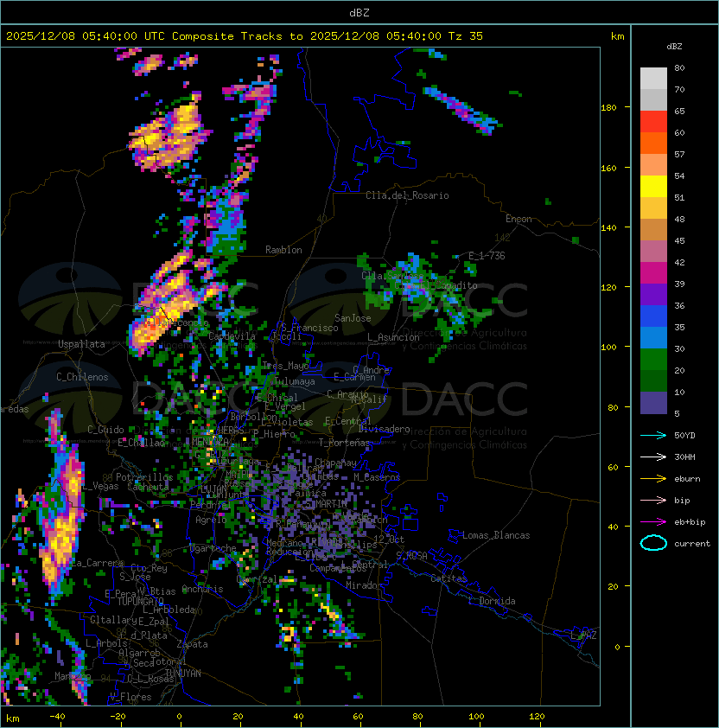719x728 pixels.
Task: Click the 'SanJose' place label
Action: [x=353, y=318]
